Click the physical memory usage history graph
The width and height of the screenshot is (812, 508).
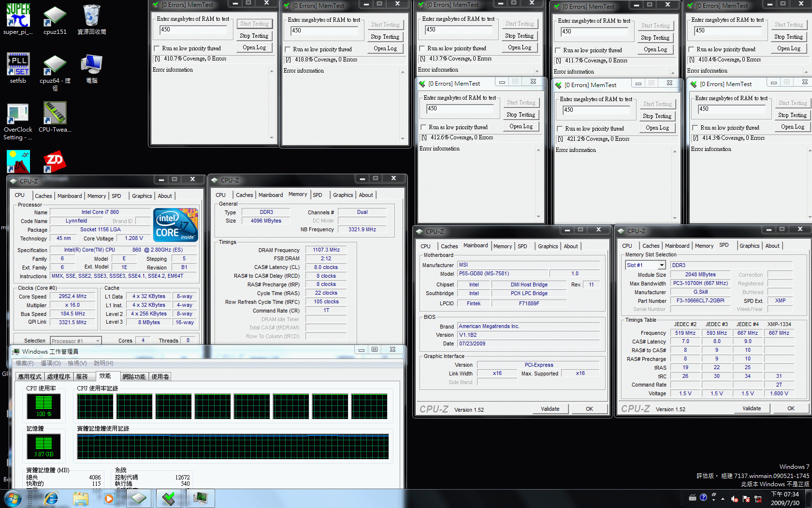tap(233, 447)
